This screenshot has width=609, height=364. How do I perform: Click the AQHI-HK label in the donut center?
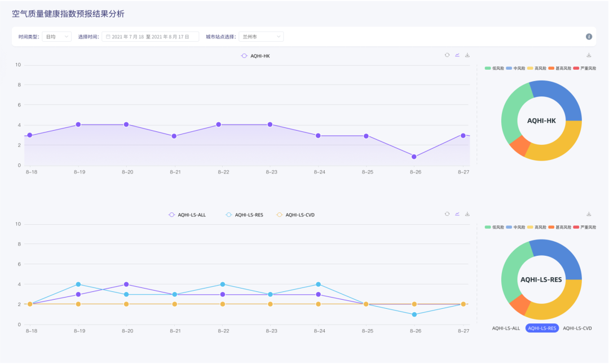click(541, 121)
